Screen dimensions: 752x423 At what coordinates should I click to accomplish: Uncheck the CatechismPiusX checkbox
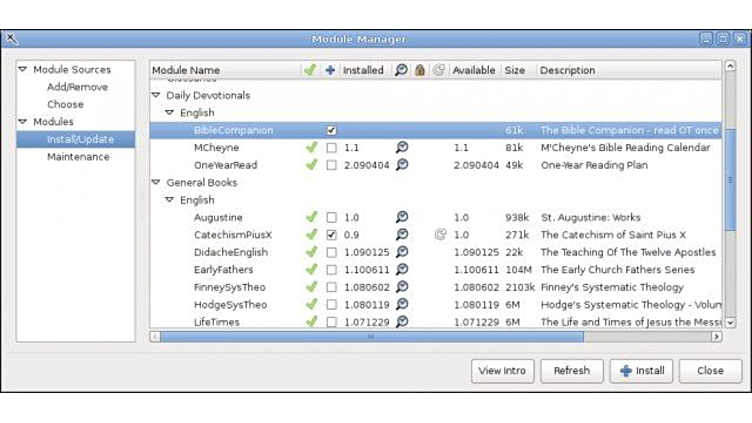point(331,235)
